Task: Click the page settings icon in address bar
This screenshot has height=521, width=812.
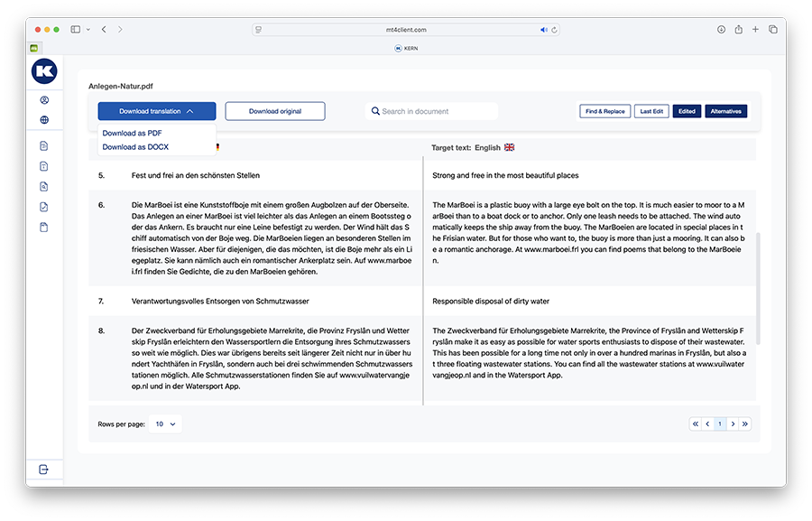Action: (258, 30)
